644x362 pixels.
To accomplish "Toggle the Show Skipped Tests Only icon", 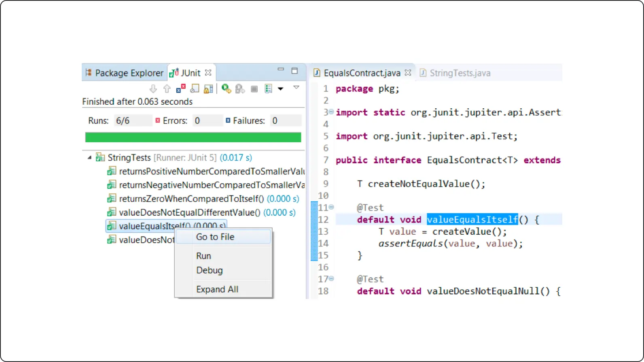I will pos(195,89).
